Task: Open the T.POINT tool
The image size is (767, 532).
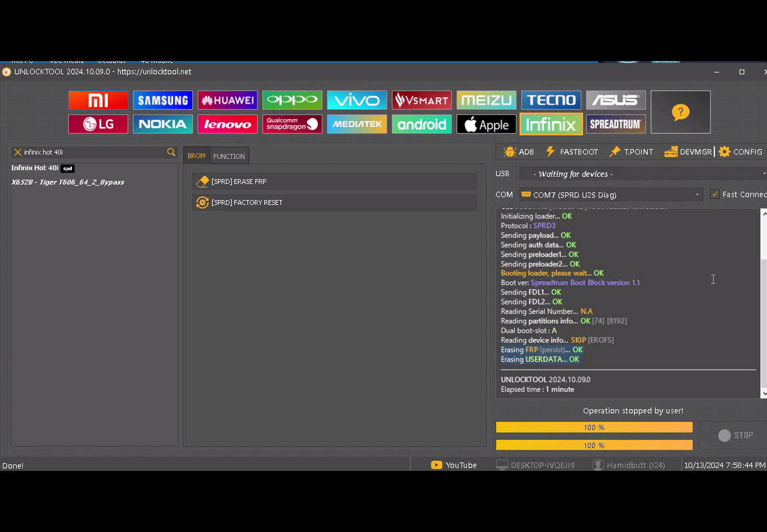Action: coord(631,152)
